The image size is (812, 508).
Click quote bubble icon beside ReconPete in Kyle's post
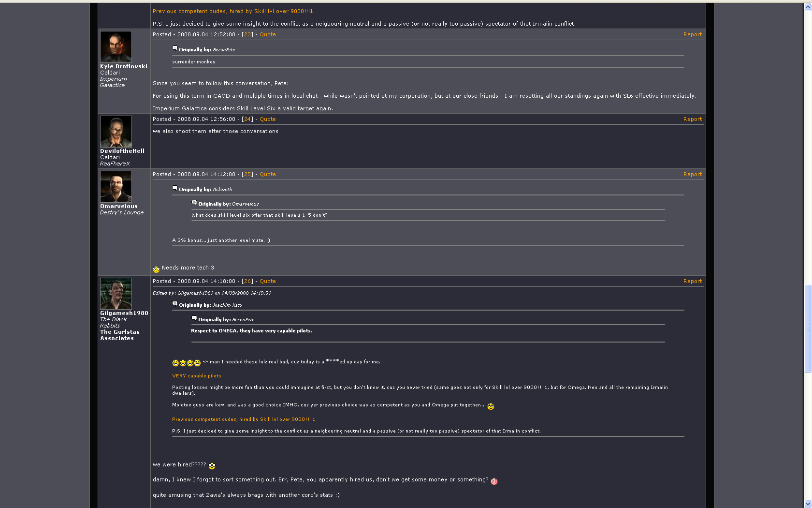coord(175,48)
